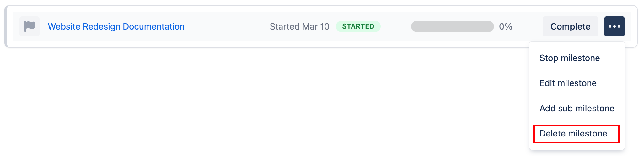Click the green STARTED status badge
This screenshot has width=644, height=156.
pyautogui.click(x=358, y=26)
